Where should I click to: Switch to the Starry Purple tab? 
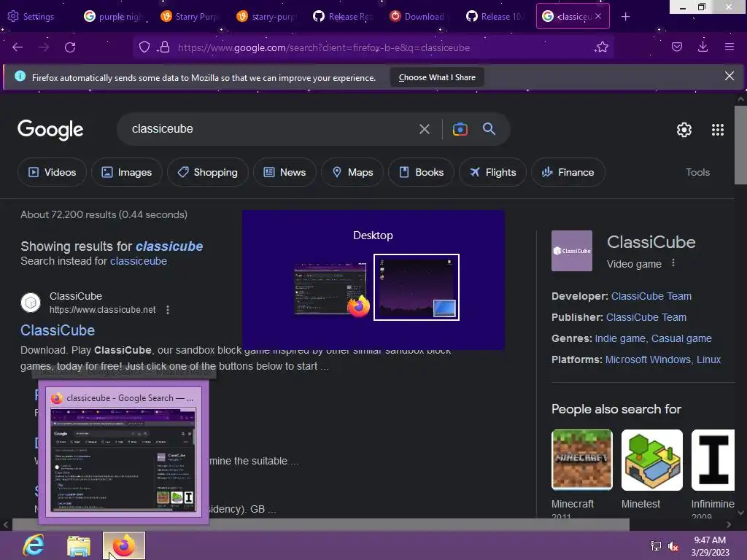click(x=190, y=16)
